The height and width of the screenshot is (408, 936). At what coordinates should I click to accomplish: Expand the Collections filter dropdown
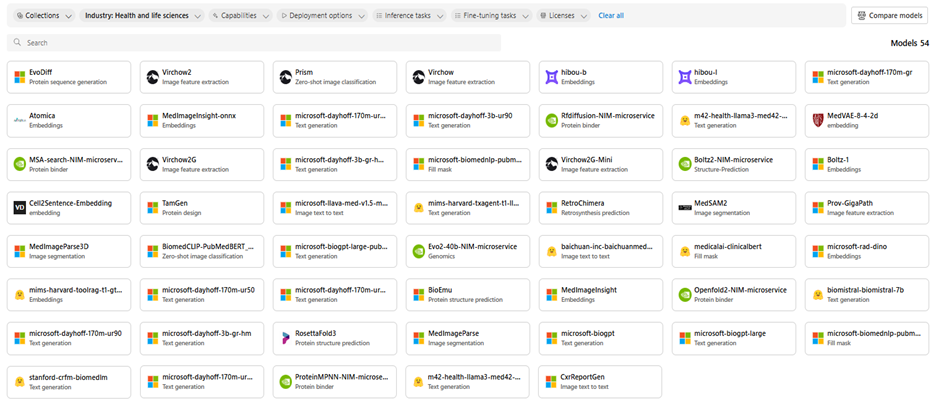pyautogui.click(x=45, y=16)
